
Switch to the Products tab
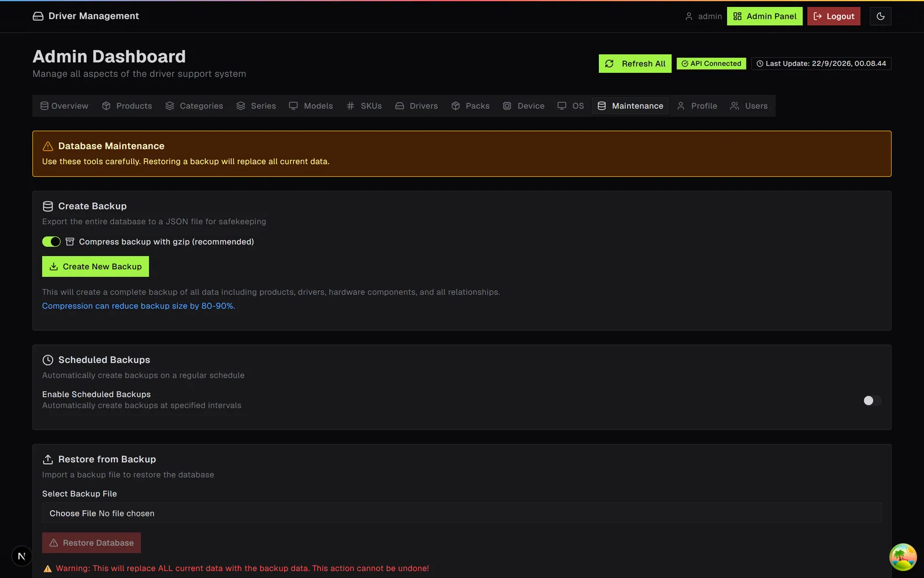[127, 106]
